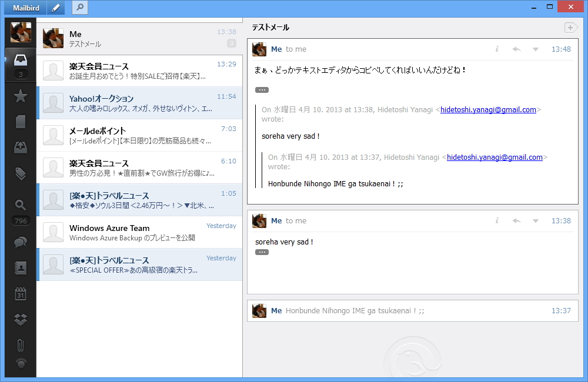Open the Mailbird menu
Screen dimensions: 588x382
point(24,8)
